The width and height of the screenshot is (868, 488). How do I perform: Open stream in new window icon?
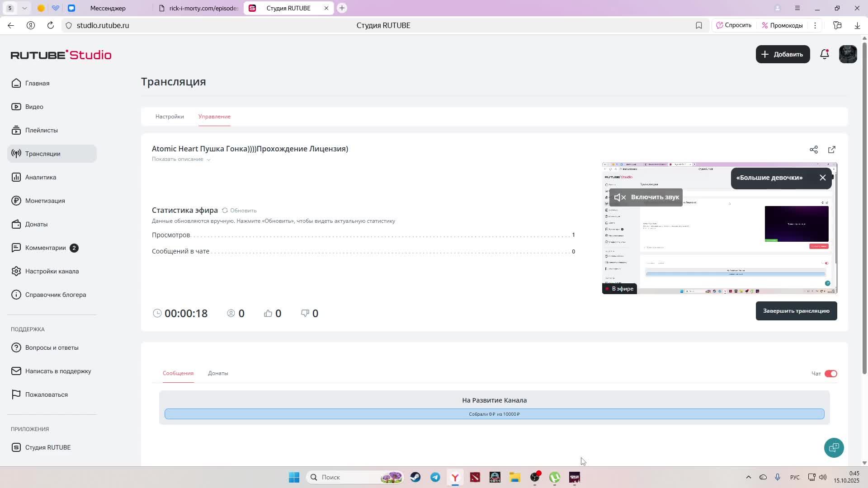point(832,150)
